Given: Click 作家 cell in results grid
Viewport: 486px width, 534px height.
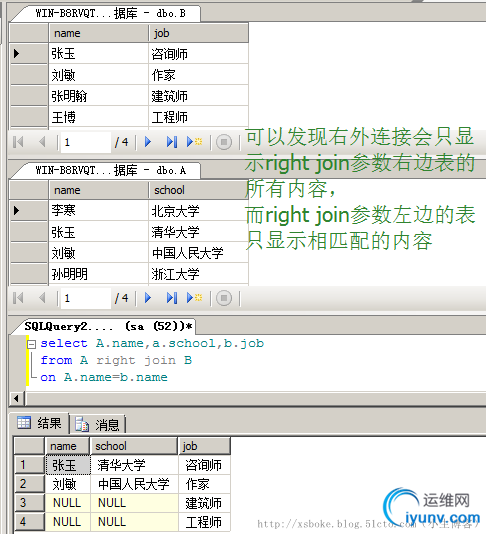Looking at the screenshot, I should pyautogui.click(x=204, y=484).
